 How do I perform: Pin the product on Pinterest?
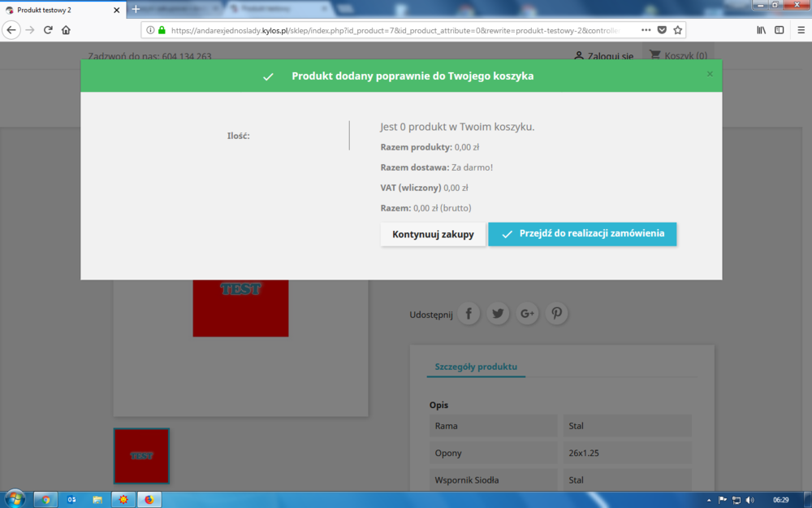click(556, 313)
